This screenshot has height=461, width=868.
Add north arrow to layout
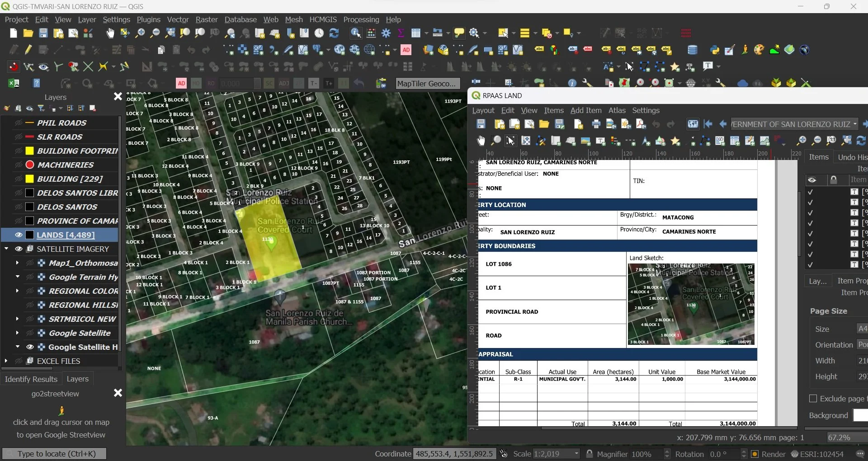646,141
